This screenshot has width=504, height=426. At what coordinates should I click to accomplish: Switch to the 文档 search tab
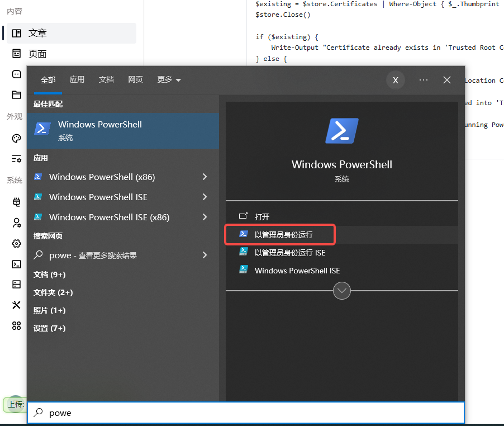[x=106, y=80]
